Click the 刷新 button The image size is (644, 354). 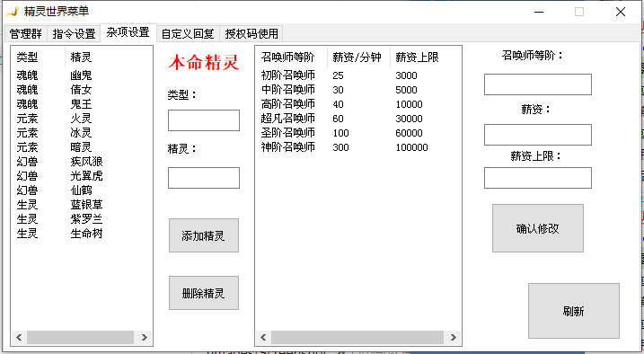[573, 311]
